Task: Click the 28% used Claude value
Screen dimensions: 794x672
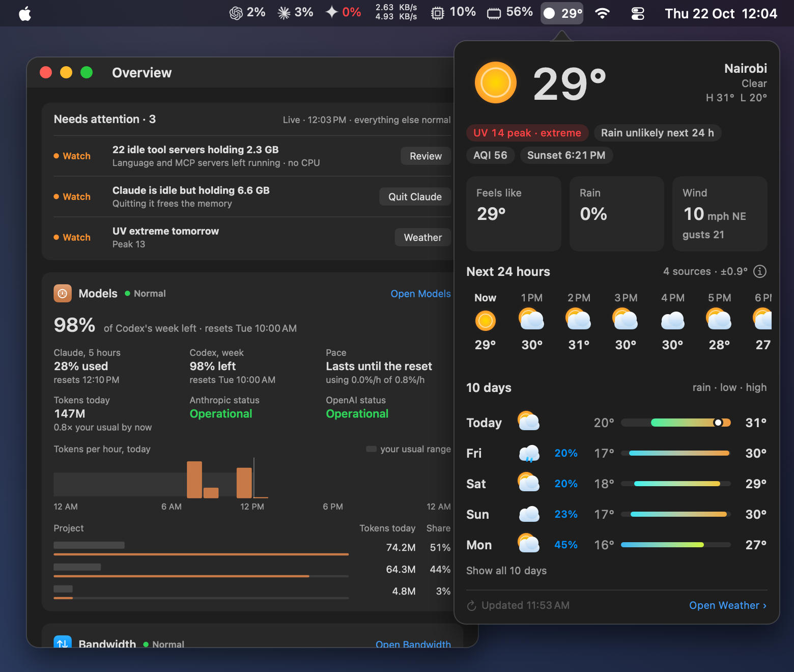Action: click(81, 366)
